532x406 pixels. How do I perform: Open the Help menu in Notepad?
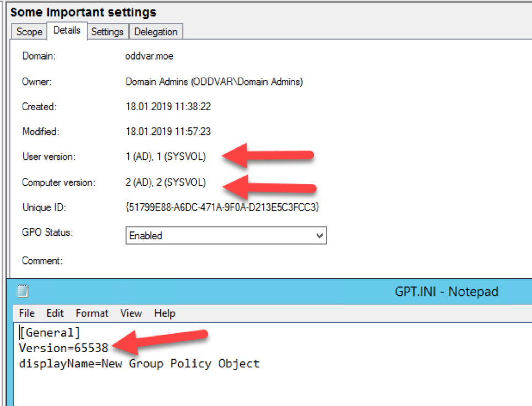click(165, 313)
